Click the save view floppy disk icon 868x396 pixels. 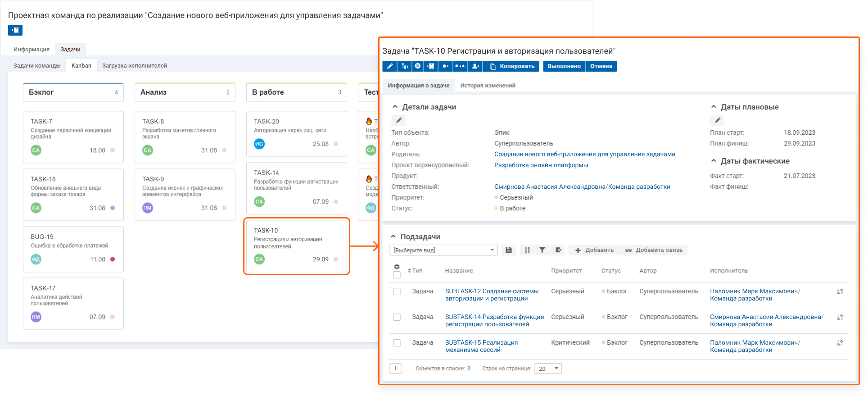(x=509, y=250)
